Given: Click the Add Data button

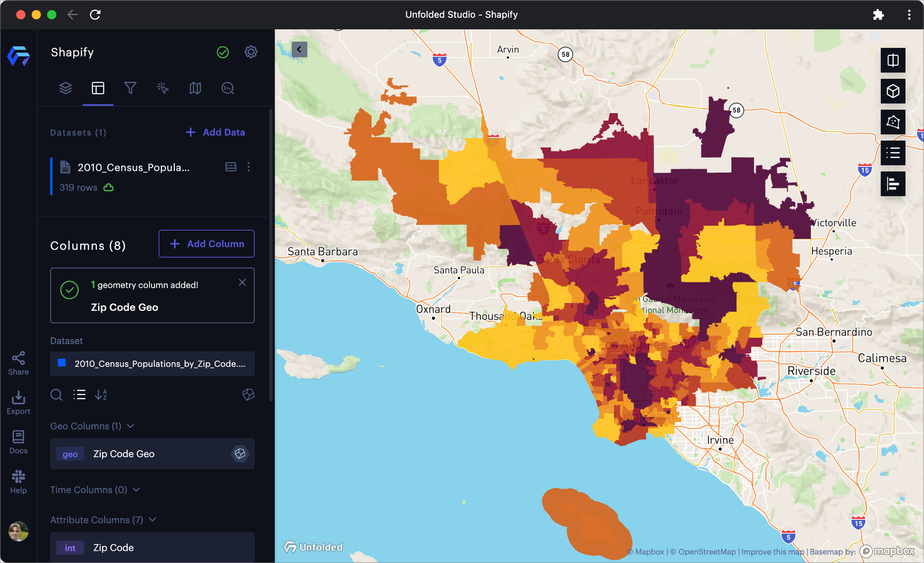Looking at the screenshot, I should pos(215,132).
